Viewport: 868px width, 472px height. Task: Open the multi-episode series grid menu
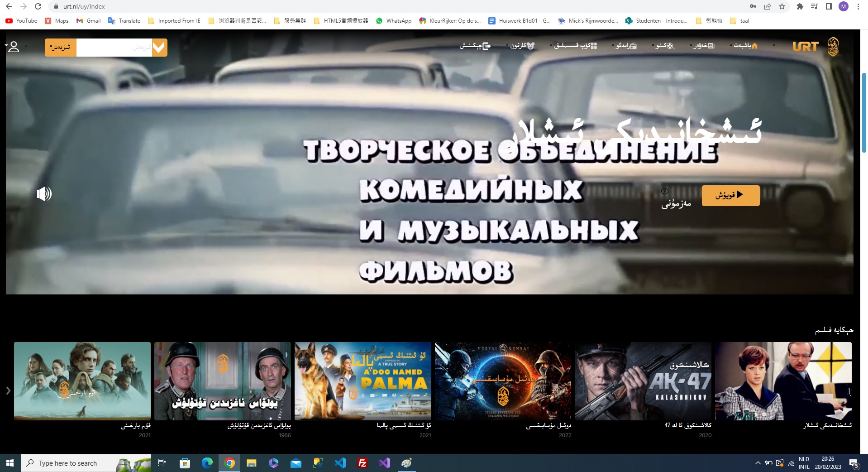pos(575,46)
